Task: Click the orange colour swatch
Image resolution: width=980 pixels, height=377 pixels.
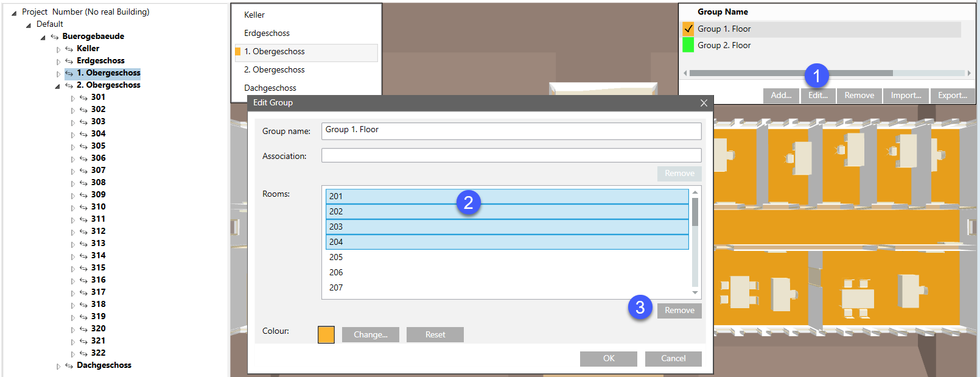Action: point(326,334)
